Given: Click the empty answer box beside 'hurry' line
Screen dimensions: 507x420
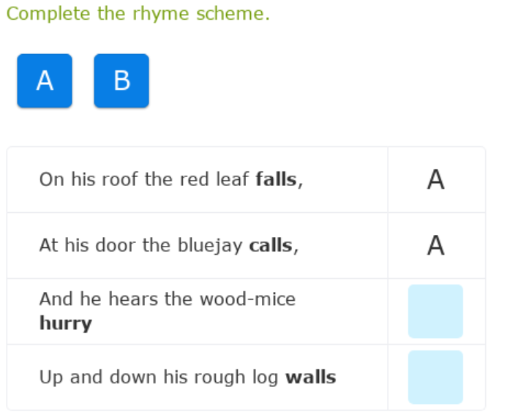Looking at the screenshot, I should [x=435, y=311].
